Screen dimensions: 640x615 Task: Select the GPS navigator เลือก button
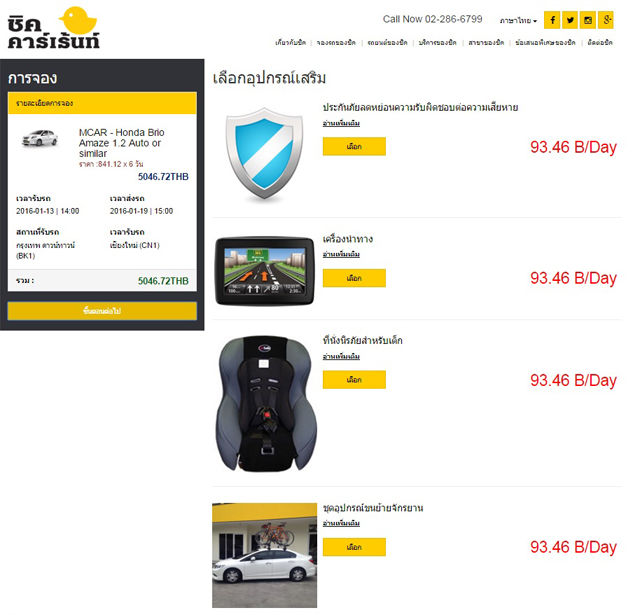coord(354,278)
